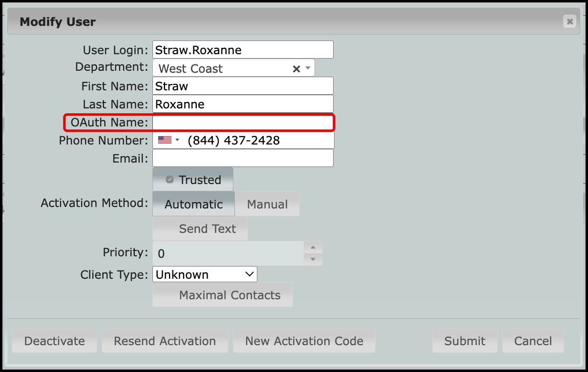This screenshot has height=372, width=588.
Task: Decrease Priority with down arrow
Action: point(313,259)
